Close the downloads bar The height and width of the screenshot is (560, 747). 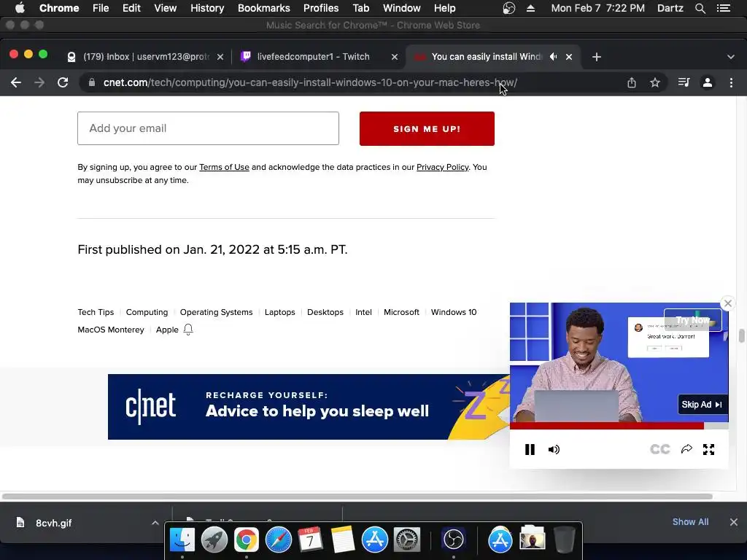point(734,522)
